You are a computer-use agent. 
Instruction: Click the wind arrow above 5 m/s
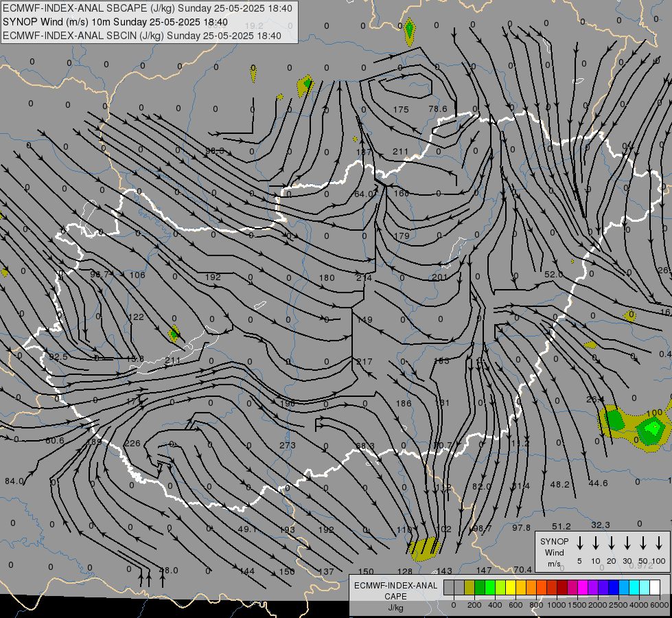point(579,543)
